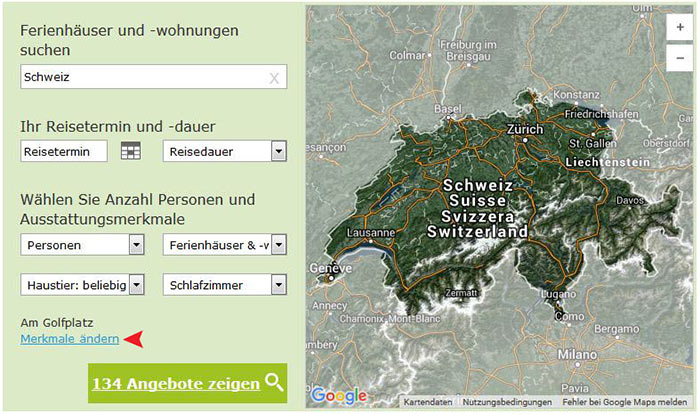Image resolution: width=700 pixels, height=414 pixels.
Task: Click the Zürich label on the map
Action: [525, 129]
